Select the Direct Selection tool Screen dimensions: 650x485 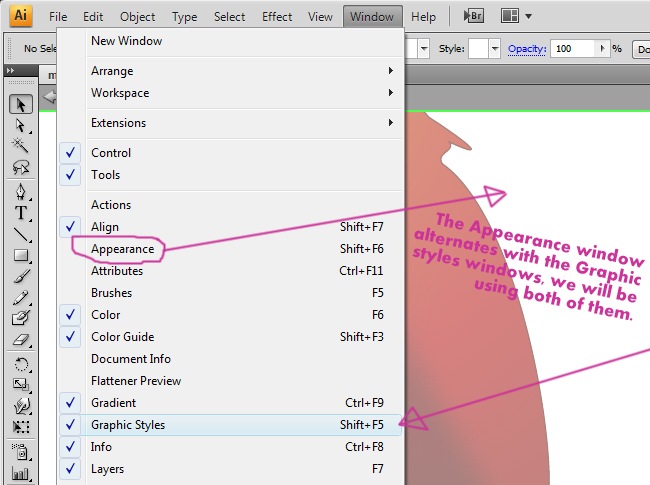click(x=20, y=125)
